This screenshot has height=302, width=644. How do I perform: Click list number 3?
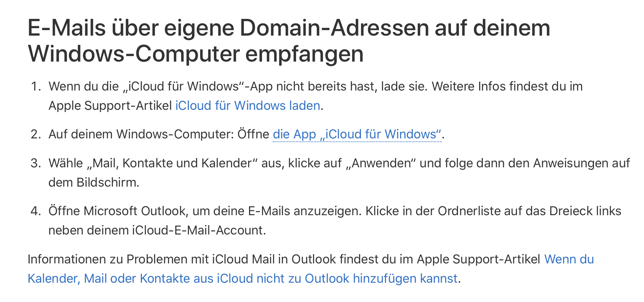point(36,163)
